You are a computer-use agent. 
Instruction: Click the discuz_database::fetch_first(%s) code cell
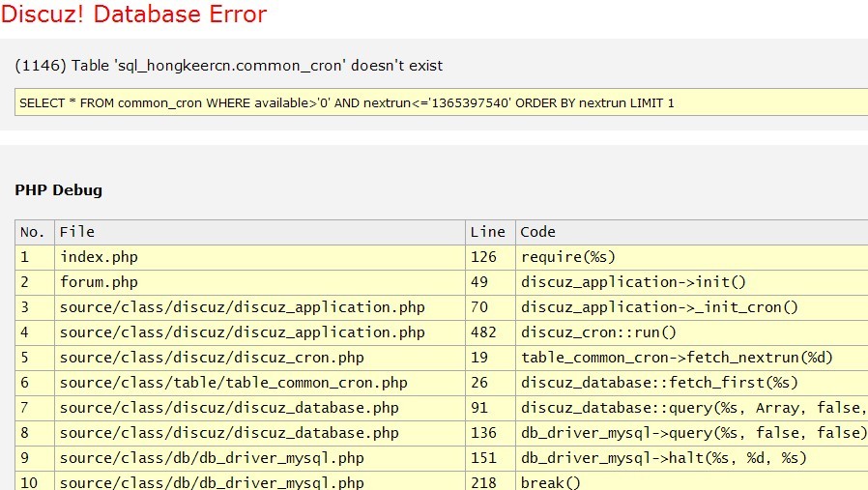(x=692, y=383)
